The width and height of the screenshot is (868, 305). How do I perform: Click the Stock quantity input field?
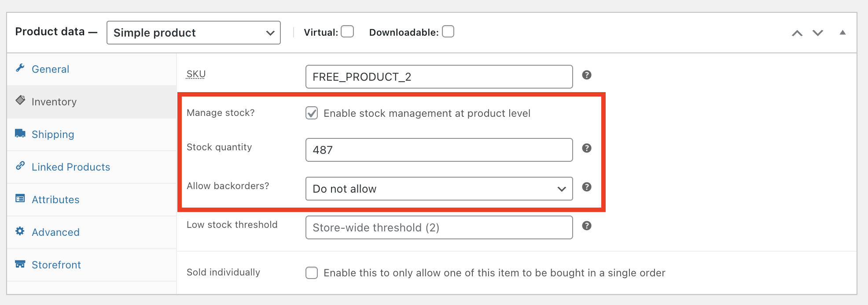pyautogui.click(x=439, y=150)
